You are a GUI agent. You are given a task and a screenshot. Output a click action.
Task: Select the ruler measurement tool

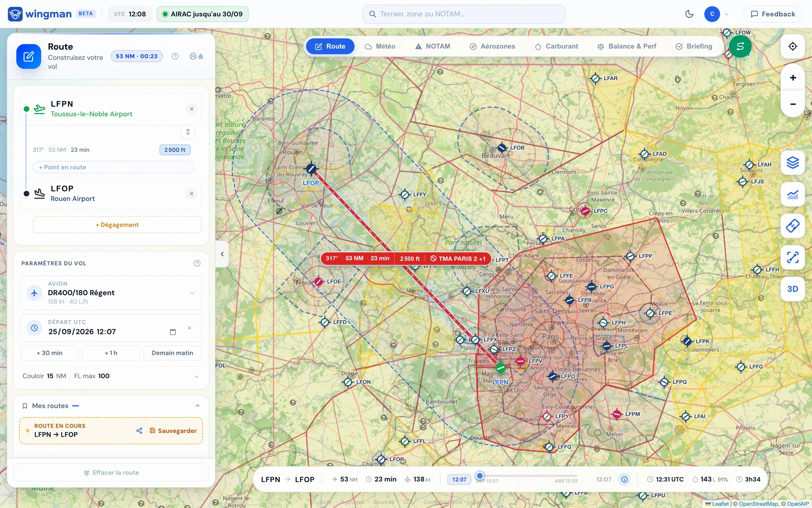(x=793, y=226)
